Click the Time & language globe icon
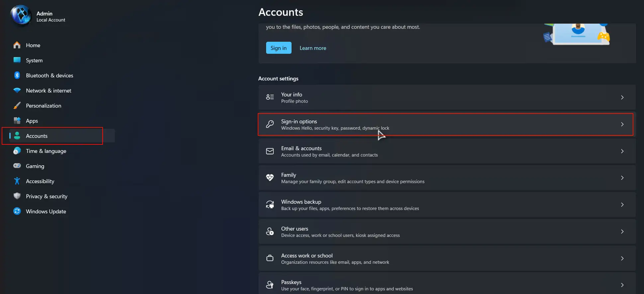The image size is (644, 294). coord(17,151)
